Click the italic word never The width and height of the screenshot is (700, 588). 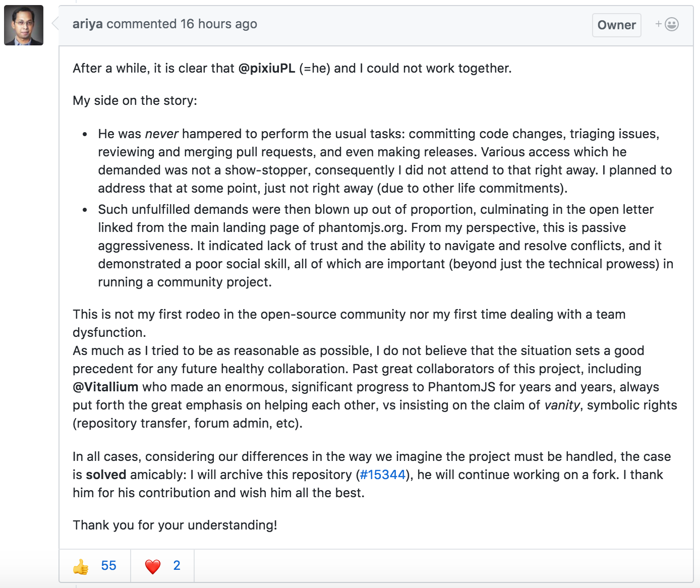click(161, 134)
